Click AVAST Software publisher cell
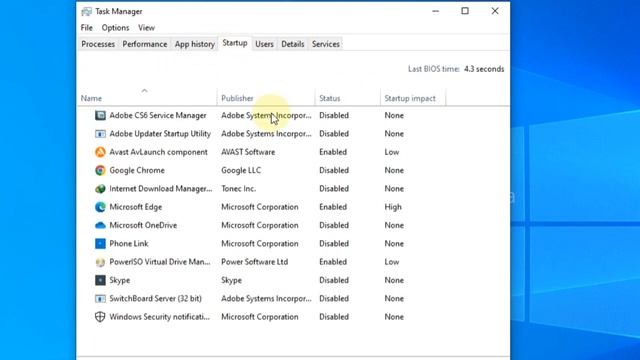 (248, 152)
